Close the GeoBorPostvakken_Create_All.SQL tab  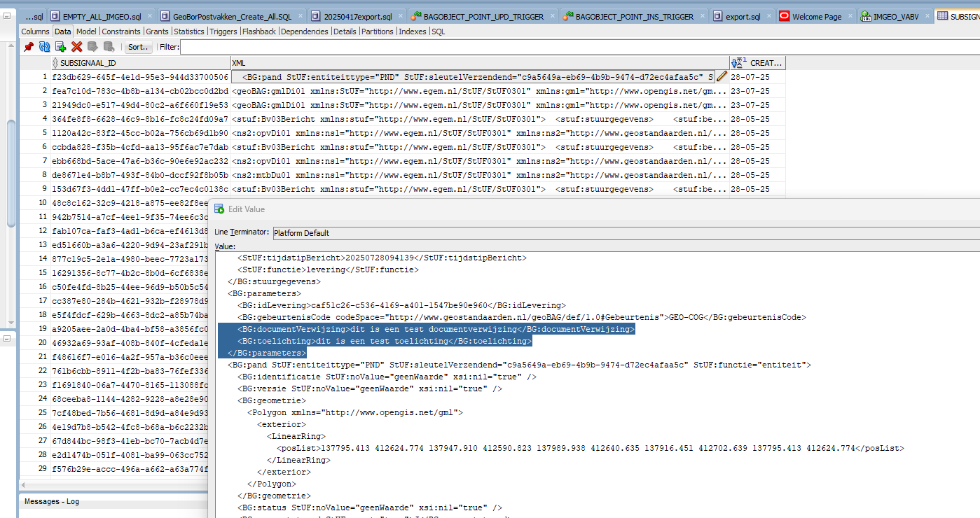click(300, 17)
